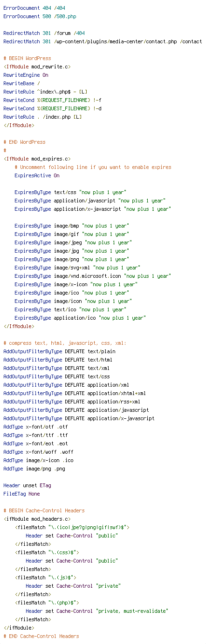Viewport: 206px width, 644px height.
Task: Click the '# END WordPress' comment
Action: [24, 142]
